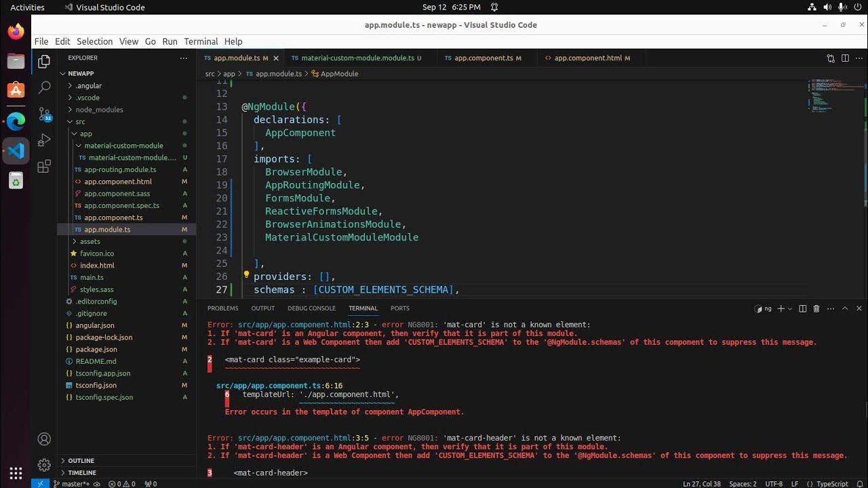Viewport: 868px width, 488px height.
Task: Show Applications grid in the dock
Action: click(16, 472)
